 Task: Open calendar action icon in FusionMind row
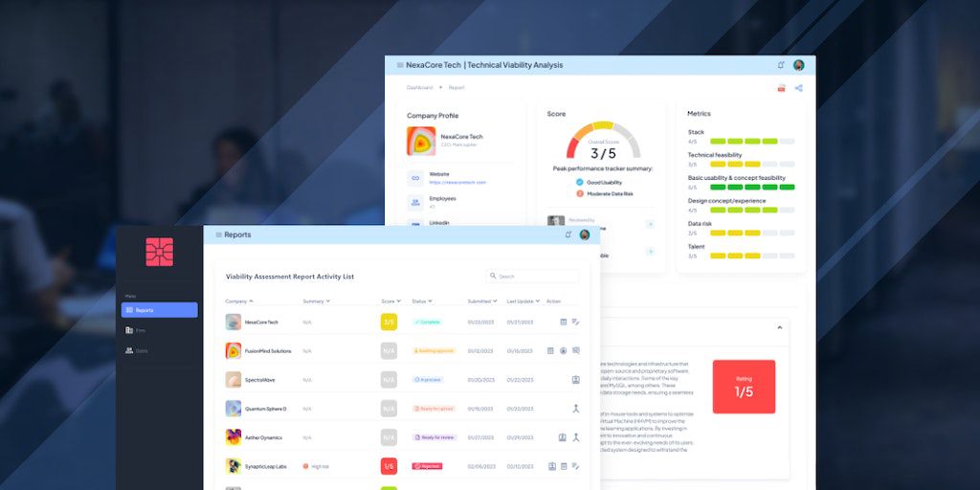(550, 350)
